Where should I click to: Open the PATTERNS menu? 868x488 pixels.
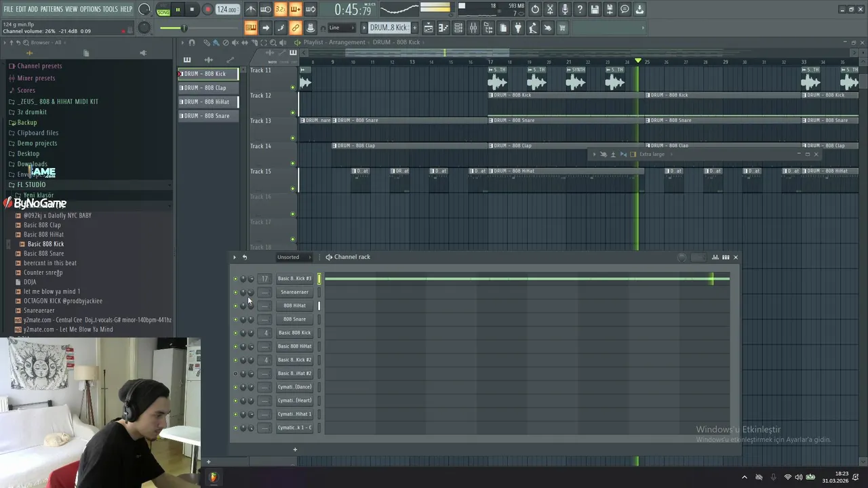coord(52,9)
